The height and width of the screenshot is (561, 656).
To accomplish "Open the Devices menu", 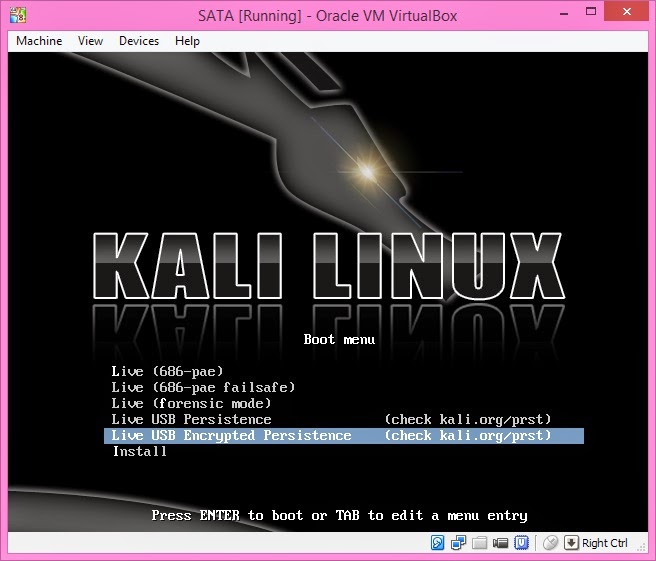I will (x=139, y=41).
